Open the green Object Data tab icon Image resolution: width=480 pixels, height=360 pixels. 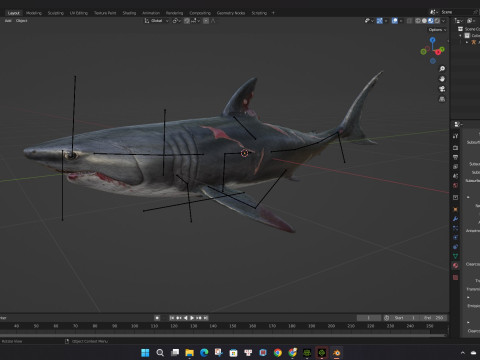pos(456,256)
